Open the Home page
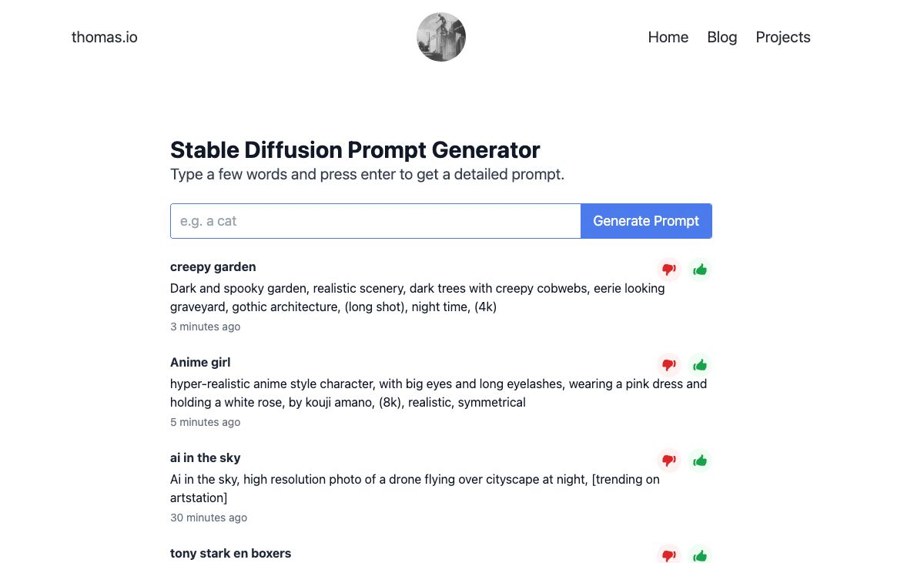 click(668, 37)
